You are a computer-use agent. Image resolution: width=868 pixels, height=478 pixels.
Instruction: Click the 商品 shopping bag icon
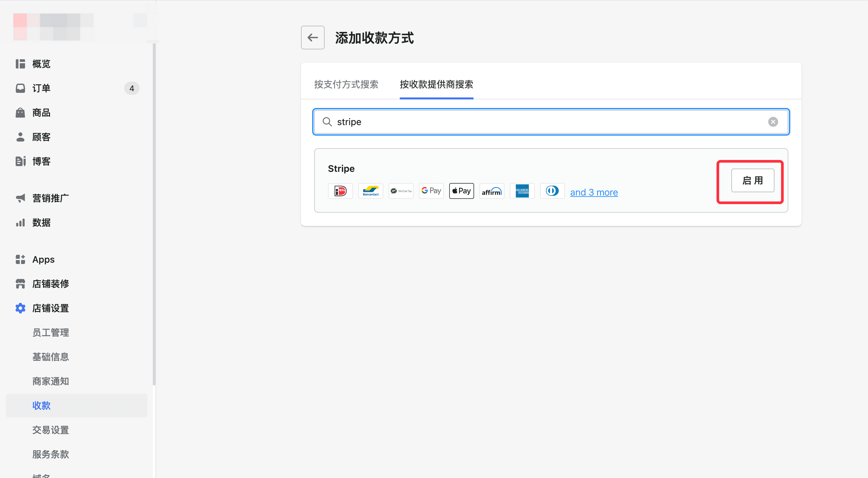coord(20,113)
